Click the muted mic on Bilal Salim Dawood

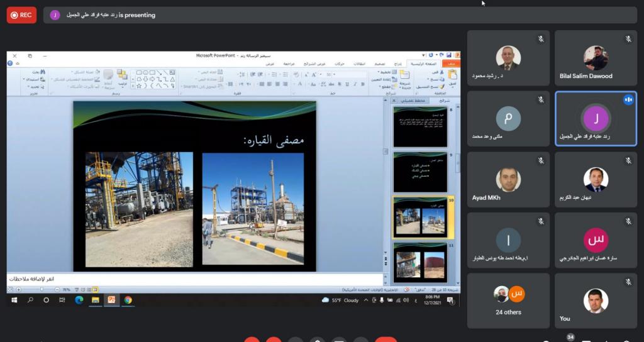point(628,40)
